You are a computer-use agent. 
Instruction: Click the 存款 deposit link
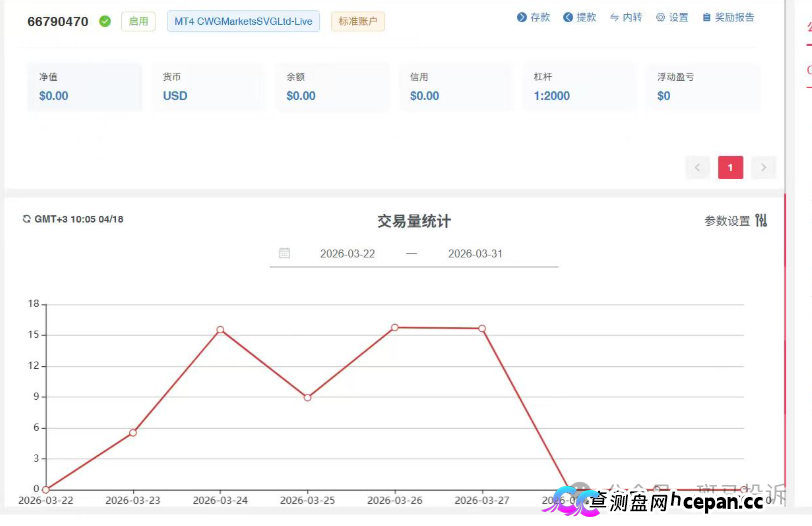pos(533,17)
